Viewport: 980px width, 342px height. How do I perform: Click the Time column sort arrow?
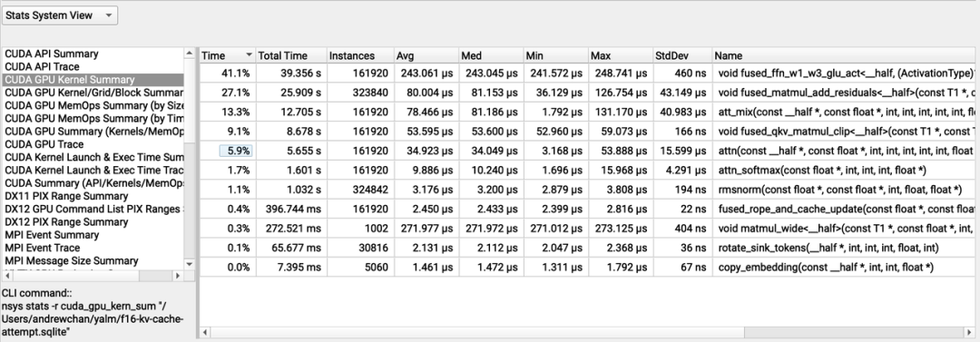point(250,55)
